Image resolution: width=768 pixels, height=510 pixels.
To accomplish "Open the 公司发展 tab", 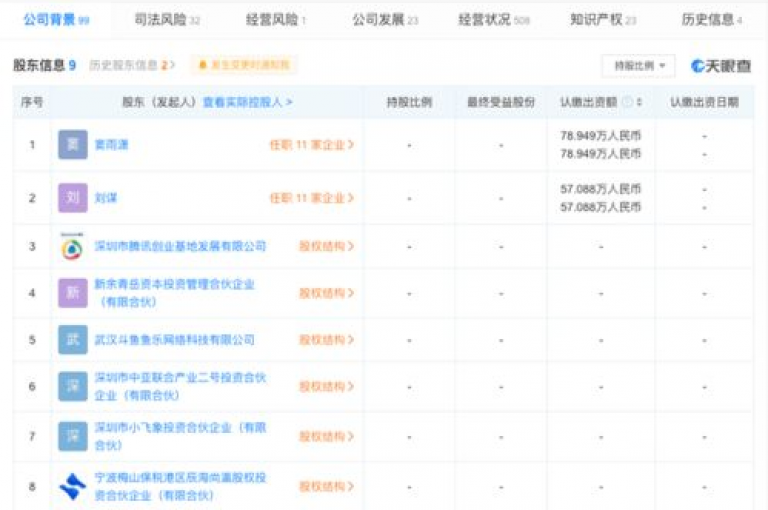I will (x=385, y=20).
